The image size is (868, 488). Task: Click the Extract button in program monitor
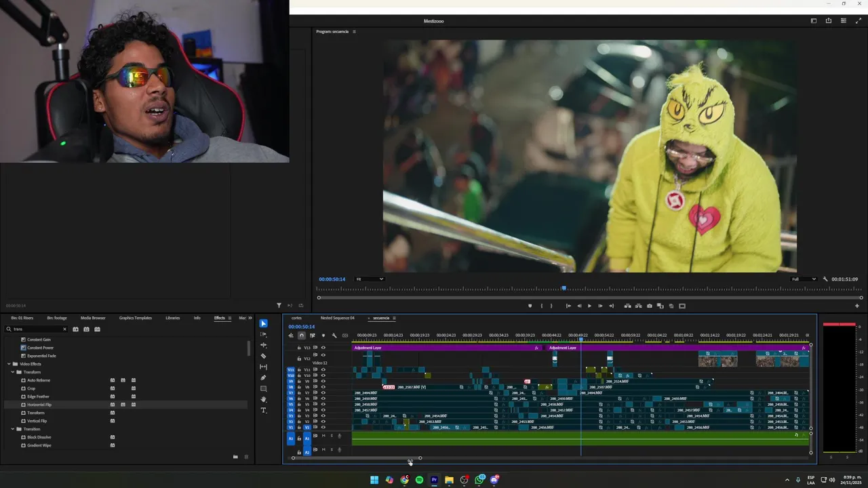pyautogui.click(x=638, y=306)
